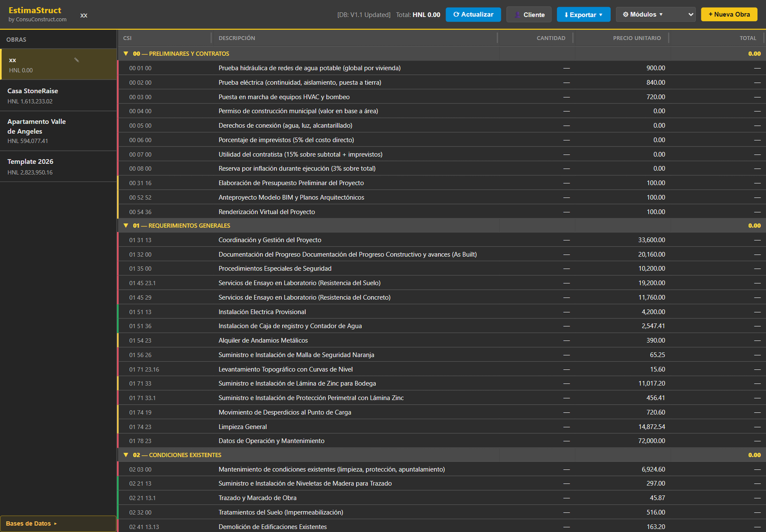Click quantity cell for Alquiler de Andamios Metálicos
The image size is (766, 532).
point(536,340)
